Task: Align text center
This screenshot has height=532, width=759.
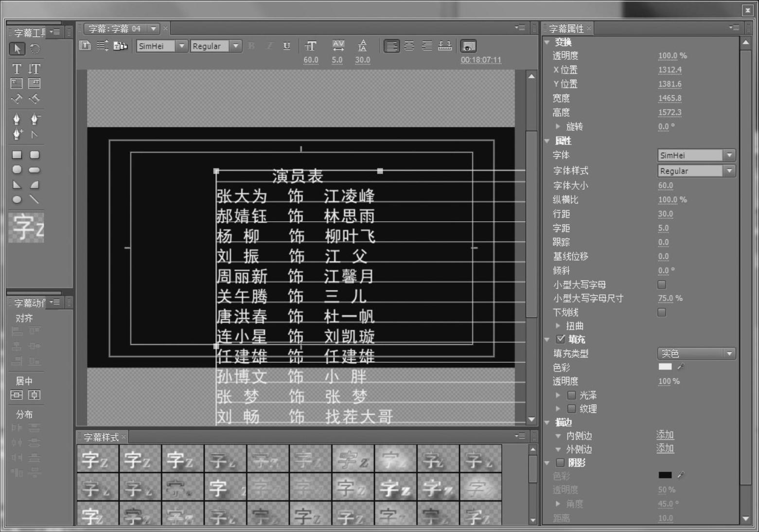Action: pyautogui.click(x=409, y=46)
